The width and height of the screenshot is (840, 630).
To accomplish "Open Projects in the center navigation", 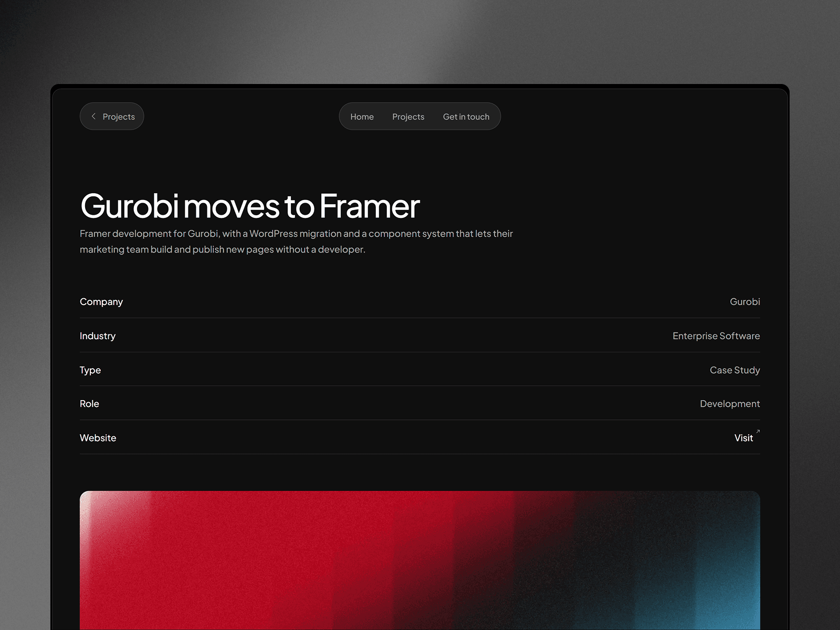I will [x=408, y=117].
